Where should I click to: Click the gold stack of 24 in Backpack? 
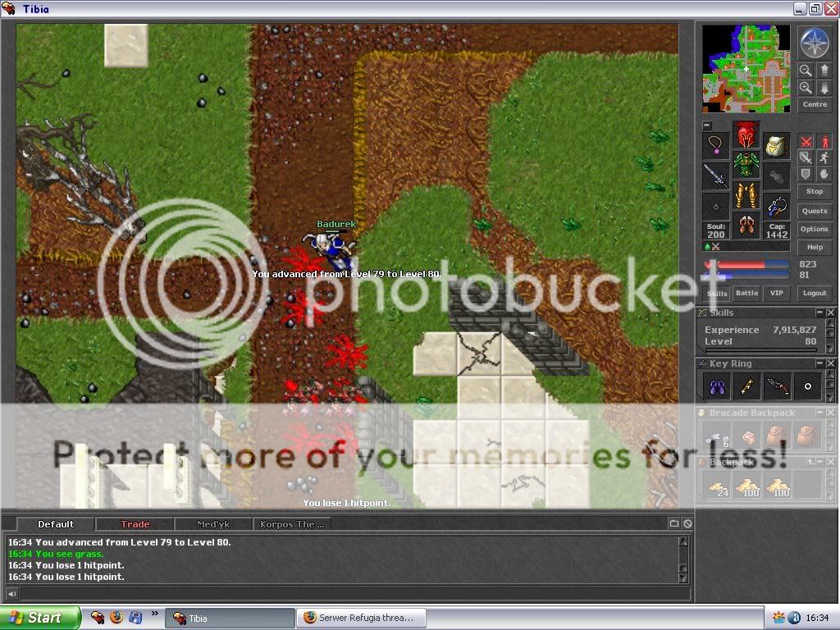[x=717, y=486]
